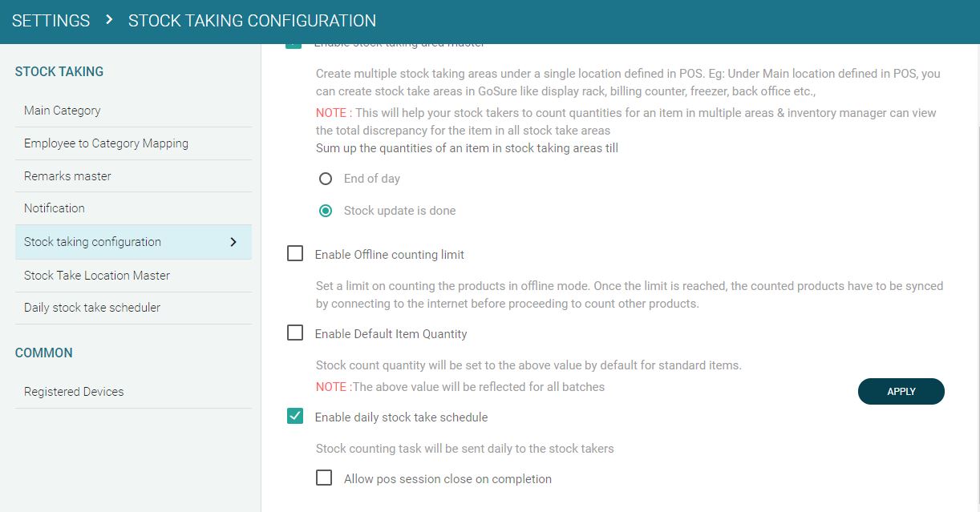Enable Offline counting limit checkbox
980x512 pixels.
tap(295, 254)
